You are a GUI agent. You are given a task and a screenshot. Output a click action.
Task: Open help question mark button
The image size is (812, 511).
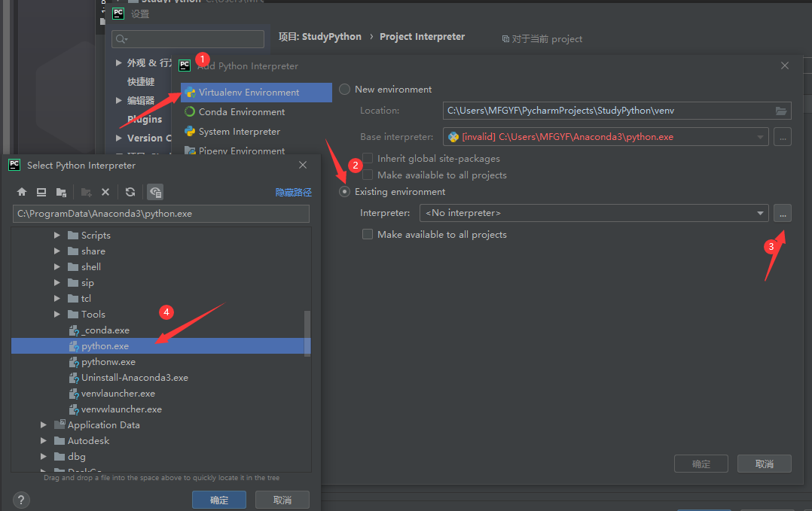[21, 500]
